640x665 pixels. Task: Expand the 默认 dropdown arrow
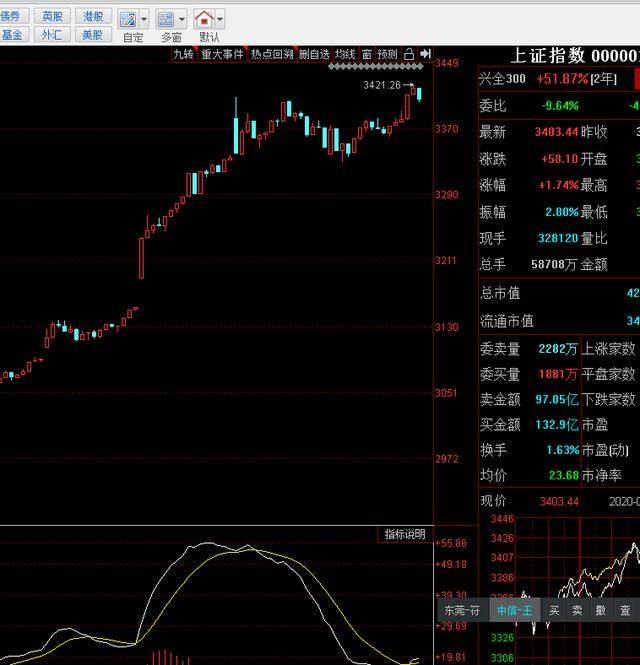pos(220,19)
